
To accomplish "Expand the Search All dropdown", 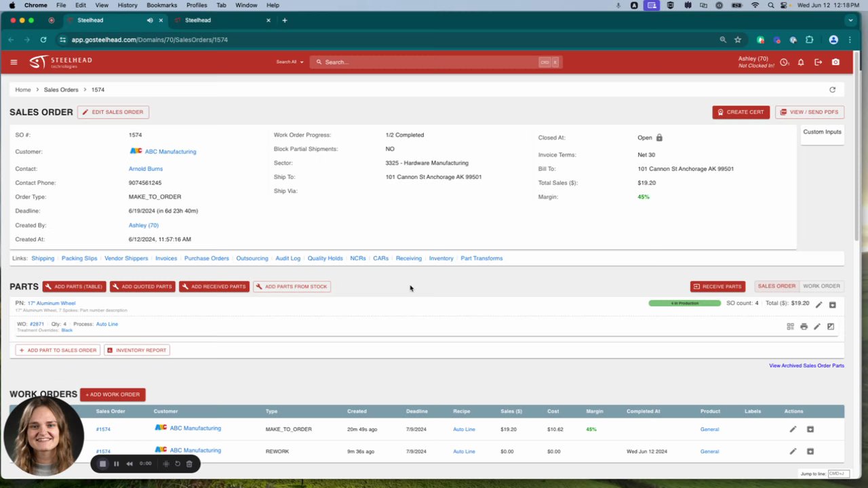I will [290, 62].
